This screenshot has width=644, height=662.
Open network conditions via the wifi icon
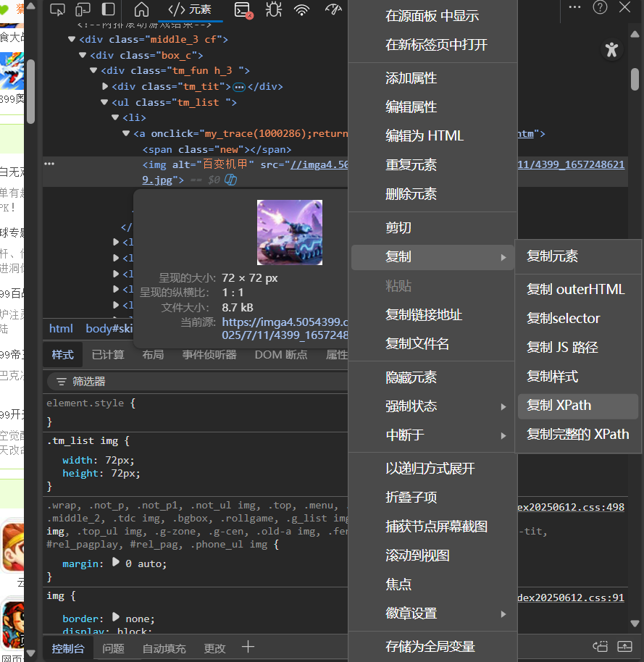tap(301, 10)
